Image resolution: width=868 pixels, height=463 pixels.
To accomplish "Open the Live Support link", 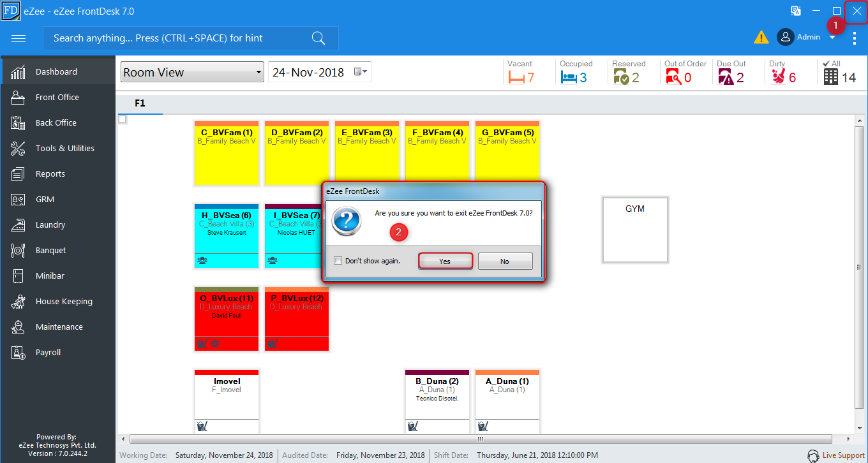I will pos(843,455).
